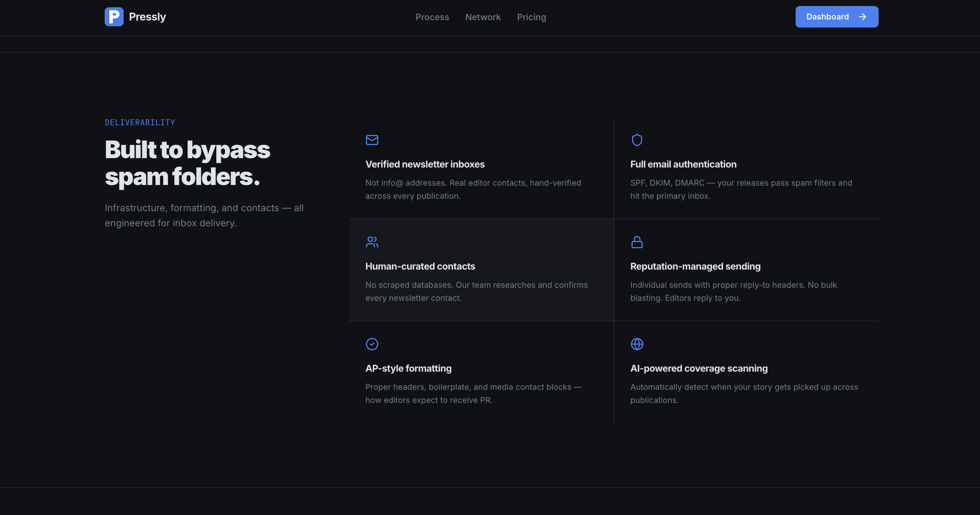Click the envelope icon above Verified newsletter inboxes
980x515 pixels.
pyautogui.click(x=372, y=140)
